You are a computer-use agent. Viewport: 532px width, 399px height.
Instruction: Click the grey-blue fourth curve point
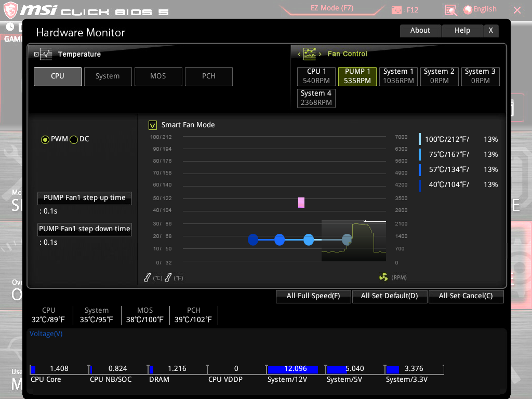coord(347,240)
